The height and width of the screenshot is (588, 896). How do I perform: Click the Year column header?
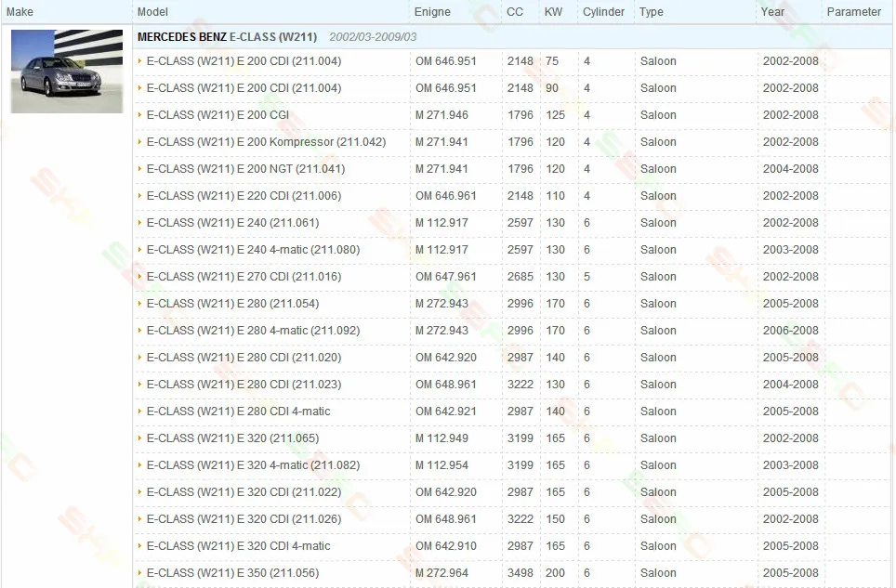[772, 12]
